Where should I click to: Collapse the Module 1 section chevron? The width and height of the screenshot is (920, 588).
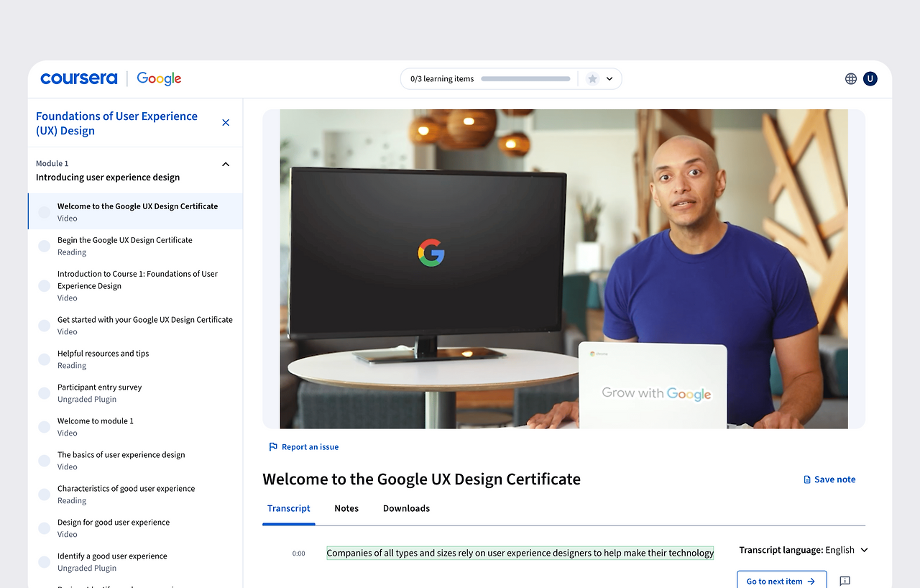pyautogui.click(x=226, y=164)
